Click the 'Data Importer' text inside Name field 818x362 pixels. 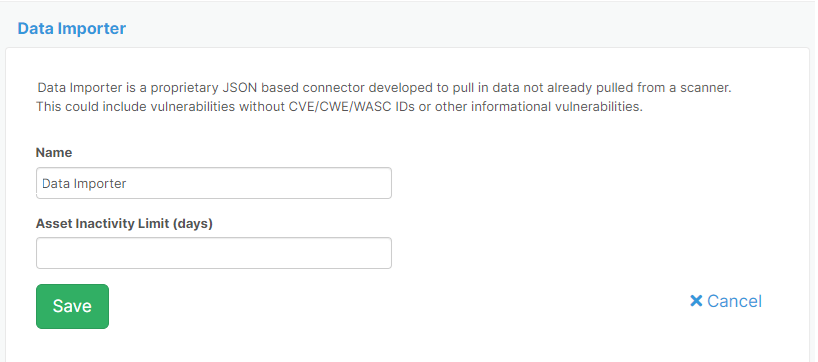click(x=84, y=184)
